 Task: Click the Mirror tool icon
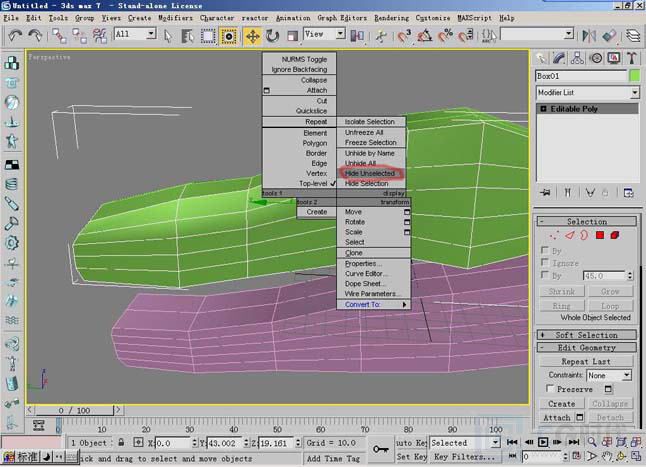[589, 36]
